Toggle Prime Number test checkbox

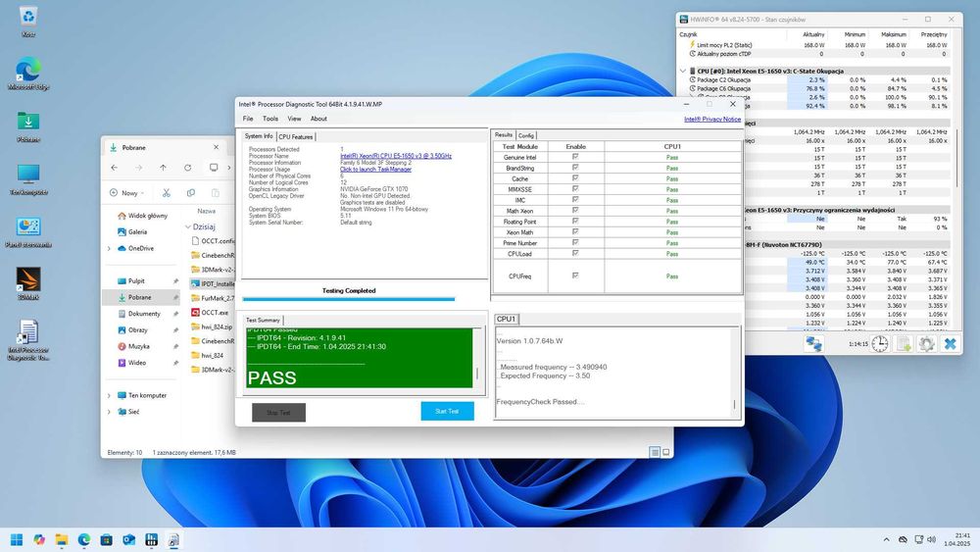(575, 242)
